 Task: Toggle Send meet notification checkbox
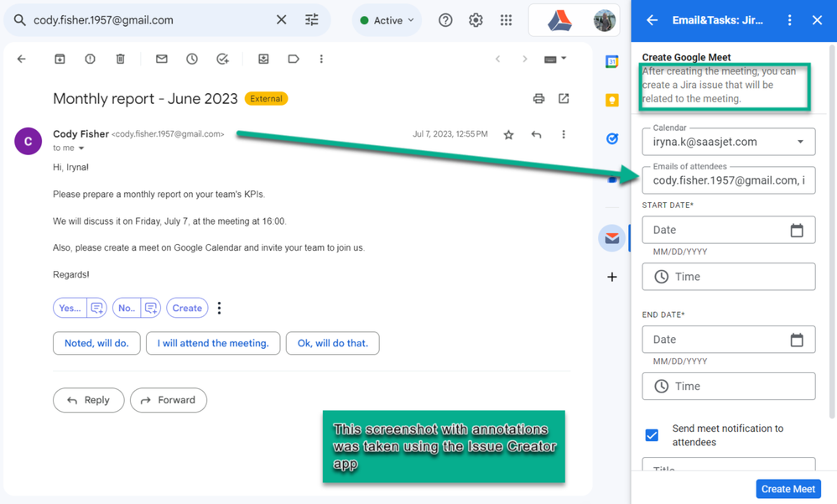tap(652, 435)
